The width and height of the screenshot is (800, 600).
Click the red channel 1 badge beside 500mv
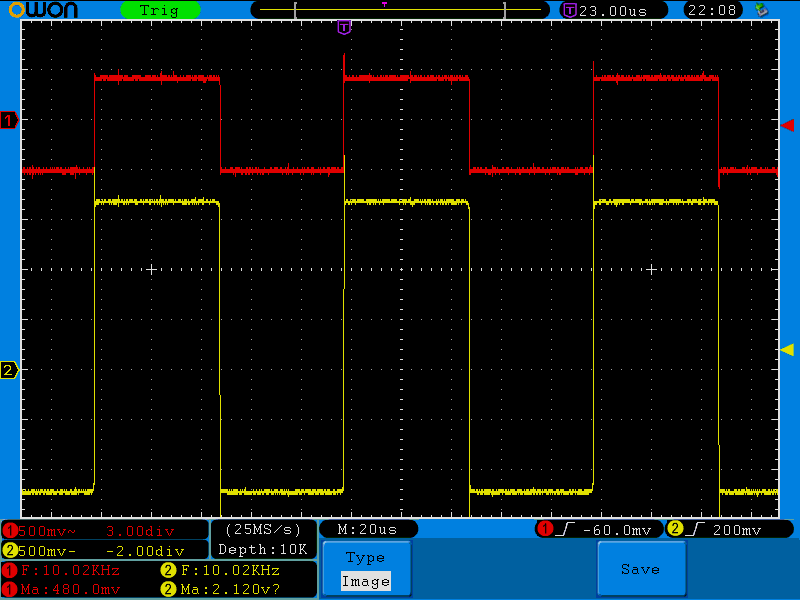click(x=9, y=531)
